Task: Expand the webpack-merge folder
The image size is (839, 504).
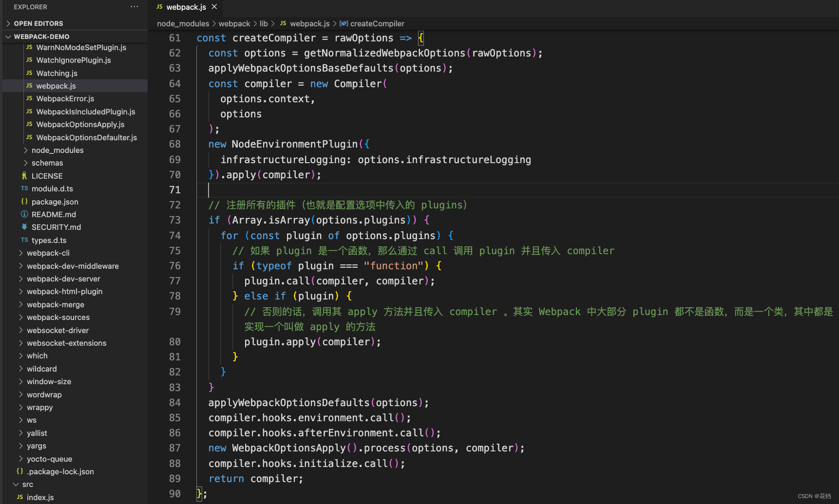Action: click(x=56, y=304)
